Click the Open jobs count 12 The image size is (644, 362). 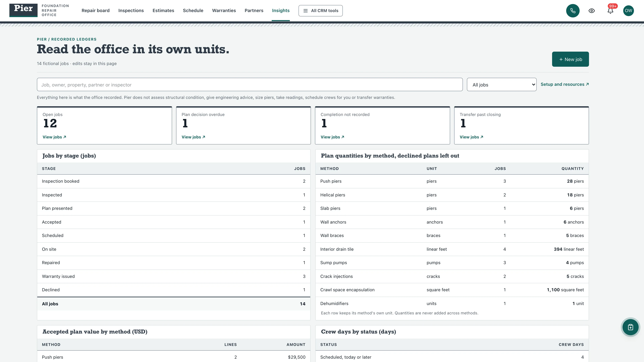[50, 123]
